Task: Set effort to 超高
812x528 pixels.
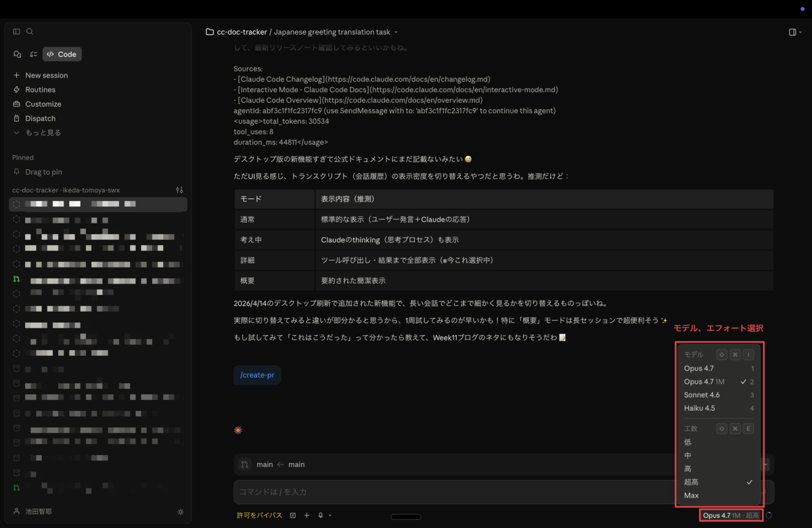Action: click(x=719, y=482)
